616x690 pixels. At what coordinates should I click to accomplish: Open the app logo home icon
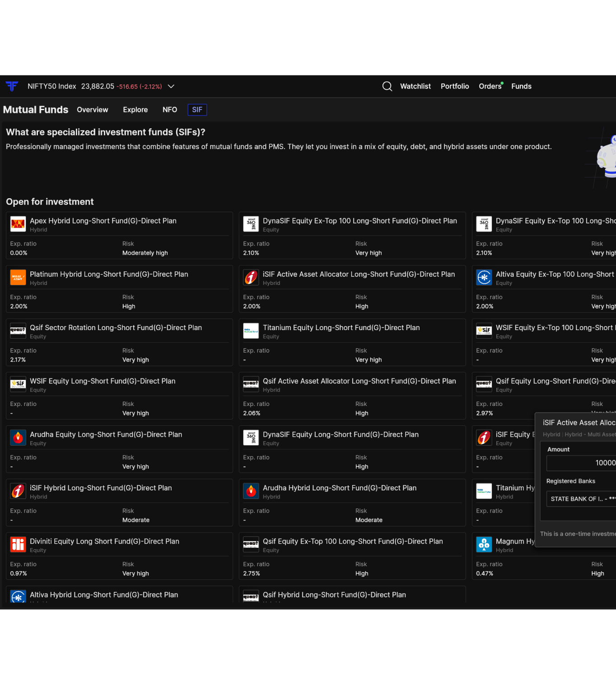coord(12,86)
